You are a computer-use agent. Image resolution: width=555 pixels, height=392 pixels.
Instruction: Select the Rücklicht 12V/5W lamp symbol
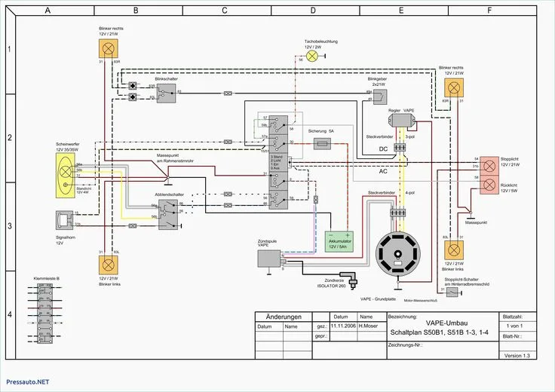point(489,185)
